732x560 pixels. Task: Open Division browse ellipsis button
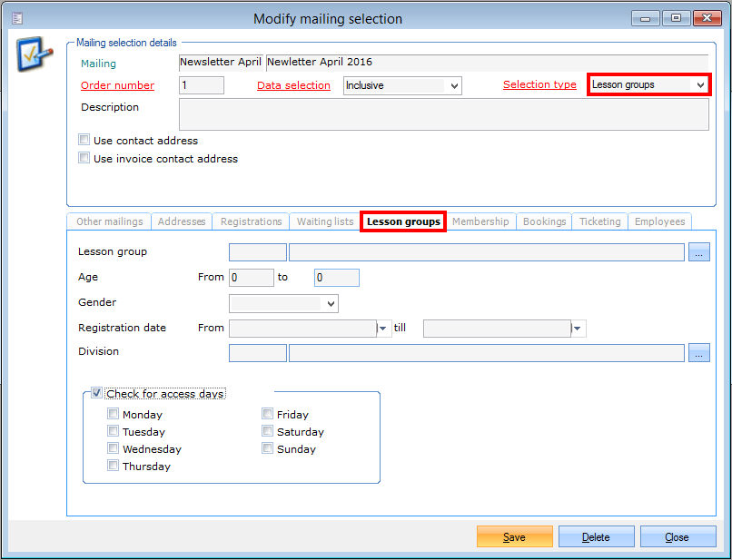[x=698, y=353]
